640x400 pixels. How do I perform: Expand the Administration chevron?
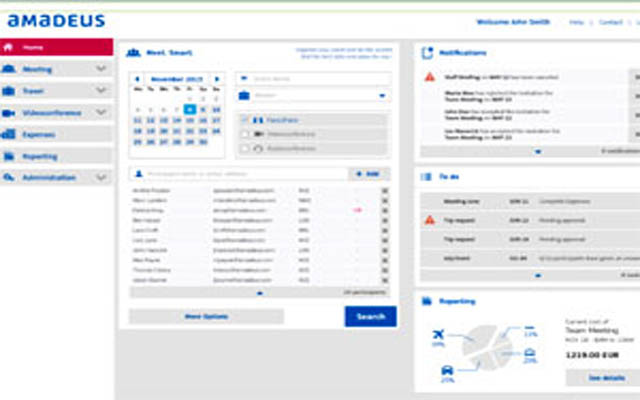click(x=101, y=177)
